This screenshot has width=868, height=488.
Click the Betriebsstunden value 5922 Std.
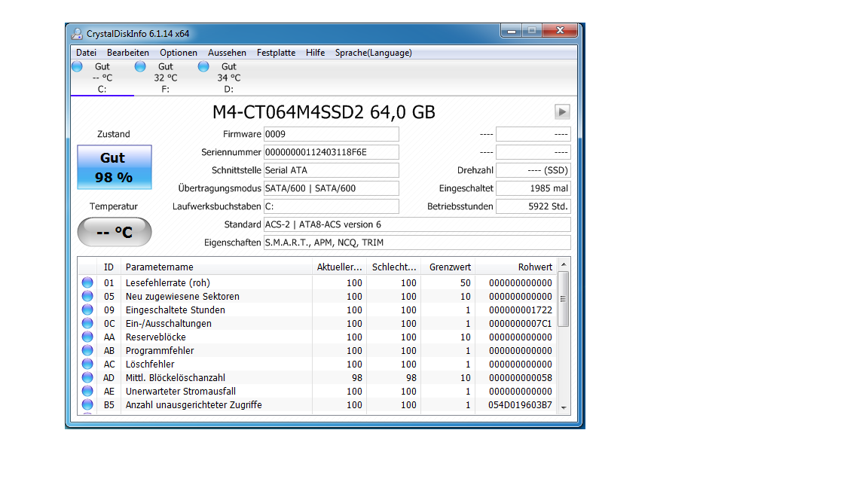click(533, 206)
